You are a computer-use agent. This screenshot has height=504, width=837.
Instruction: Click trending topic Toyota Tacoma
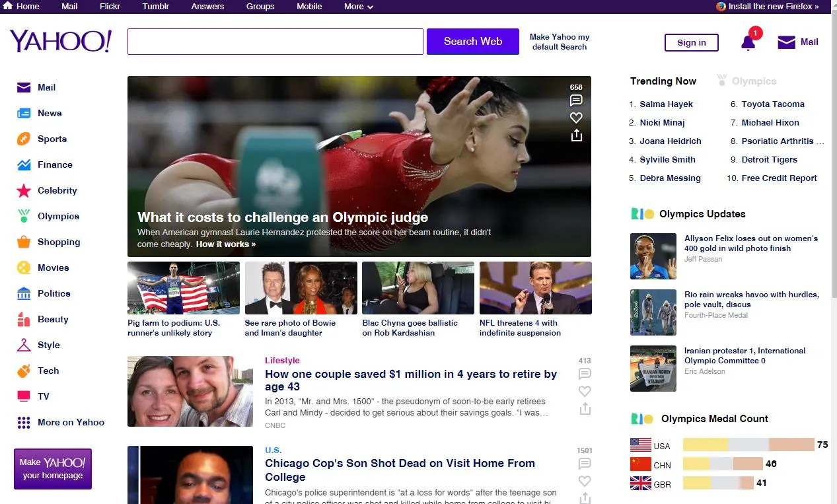point(773,104)
